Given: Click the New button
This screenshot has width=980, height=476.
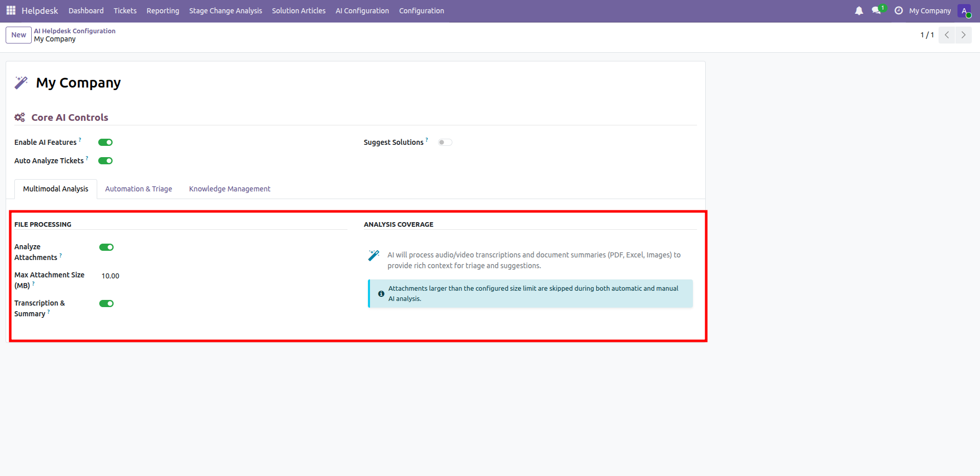Looking at the screenshot, I should [19, 35].
